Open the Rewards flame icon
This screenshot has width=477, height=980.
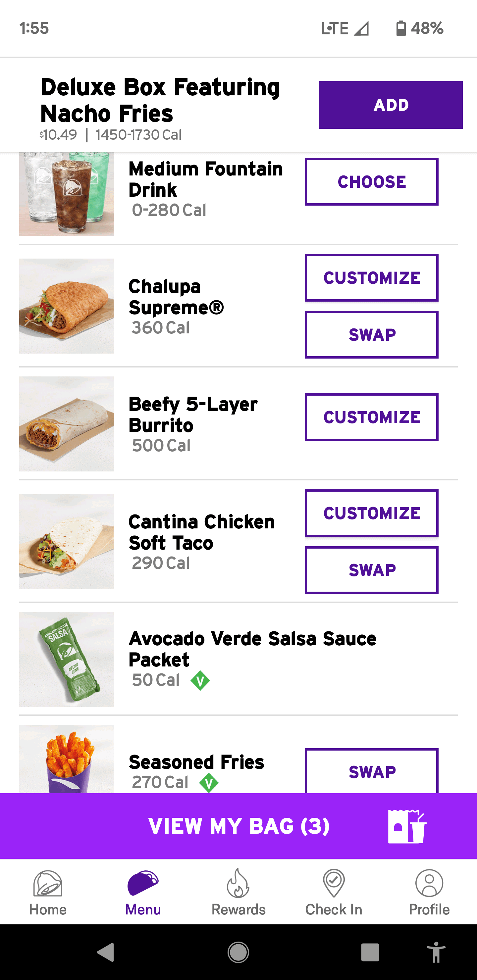(x=238, y=883)
